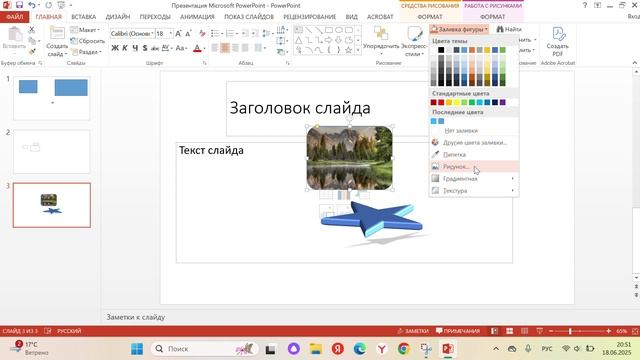Toggle underline (Ч) formatting
The height and width of the screenshot is (360, 640).
click(x=135, y=48)
